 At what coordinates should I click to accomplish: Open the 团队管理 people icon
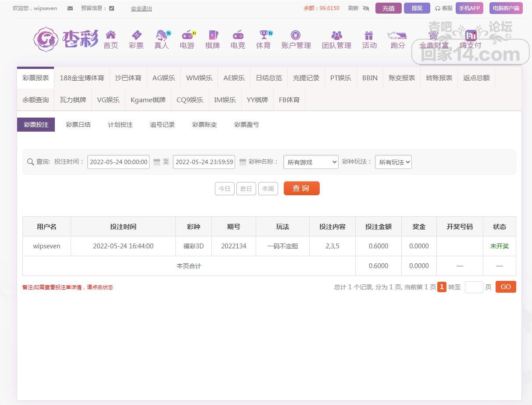coord(337,35)
